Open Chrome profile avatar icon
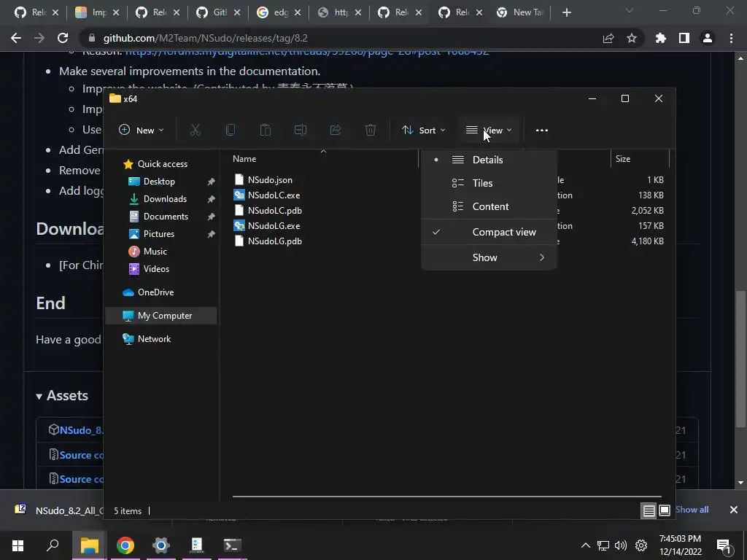This screenshot has width=747, height=560. [708, 38]
